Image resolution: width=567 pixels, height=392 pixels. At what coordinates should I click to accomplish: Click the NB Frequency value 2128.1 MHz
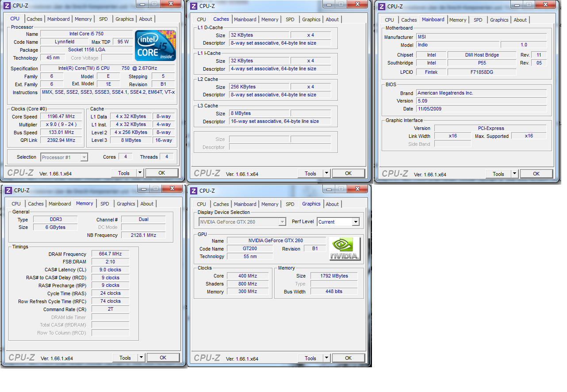point(144,235)
